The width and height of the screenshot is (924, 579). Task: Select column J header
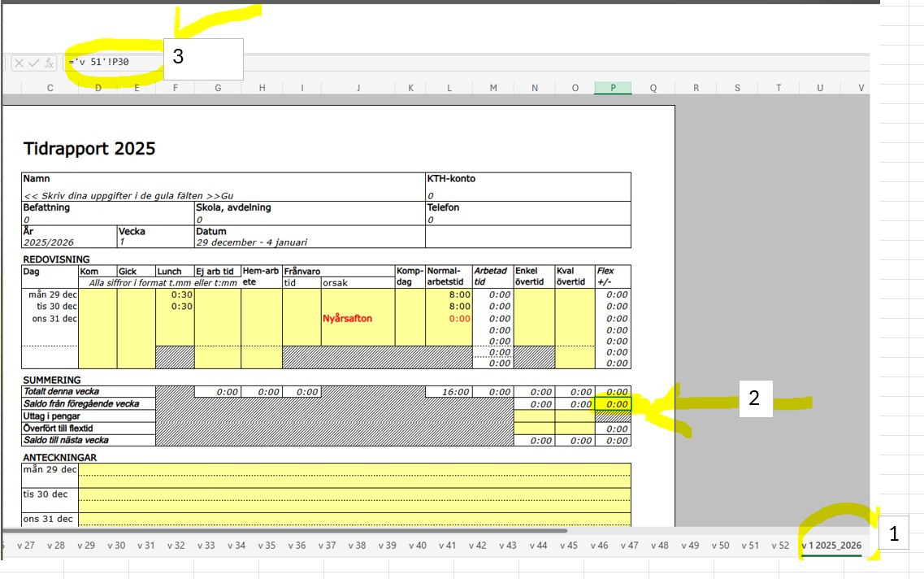tap(358, 88)
